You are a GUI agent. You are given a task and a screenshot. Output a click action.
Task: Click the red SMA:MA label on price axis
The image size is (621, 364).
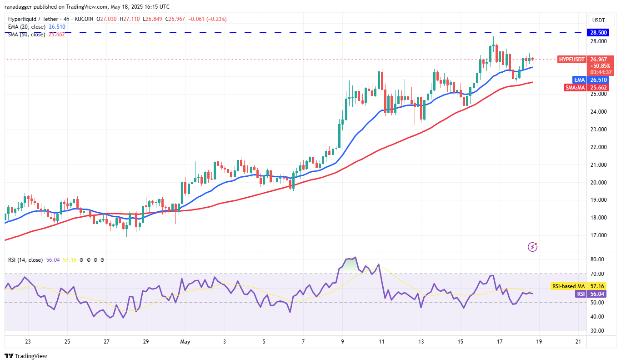coord(575,88)
